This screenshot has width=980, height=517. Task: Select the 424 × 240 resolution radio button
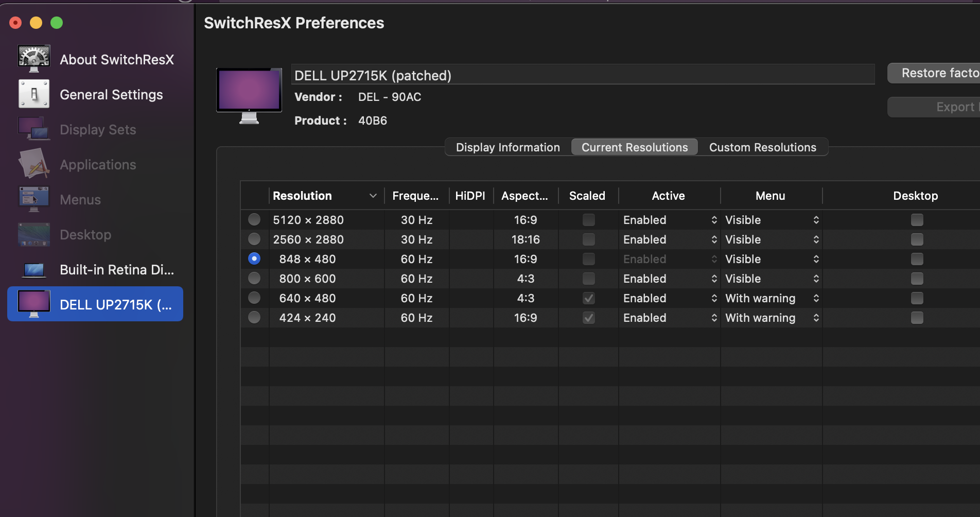pyautogui.click(x=254, y=317)
